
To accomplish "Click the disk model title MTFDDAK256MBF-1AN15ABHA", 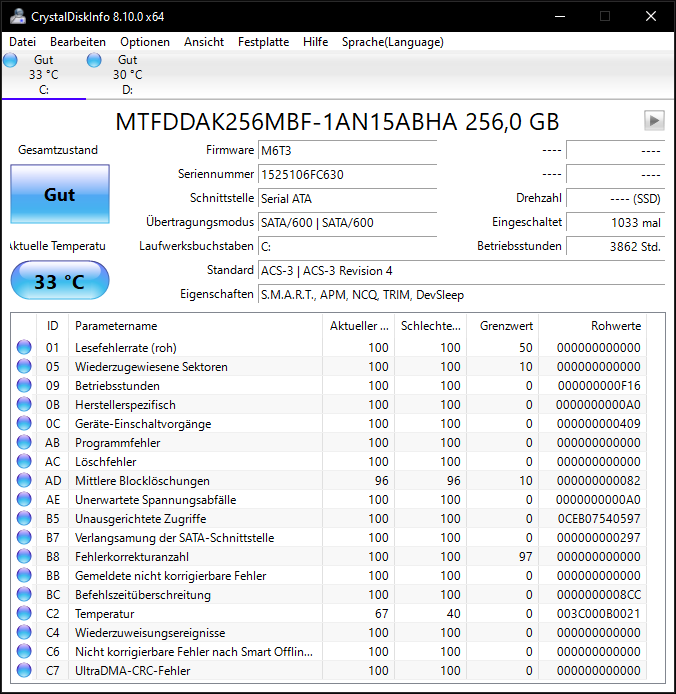I will [x=286, y=122].
